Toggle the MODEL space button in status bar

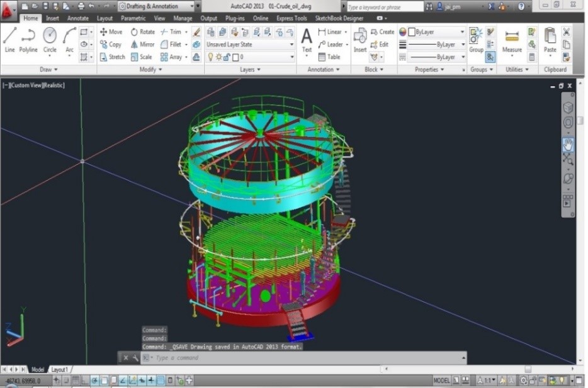tap(441, 381)
